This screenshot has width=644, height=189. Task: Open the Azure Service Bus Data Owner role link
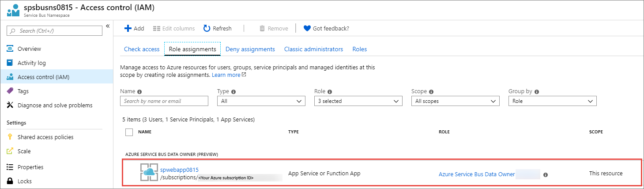477,174
